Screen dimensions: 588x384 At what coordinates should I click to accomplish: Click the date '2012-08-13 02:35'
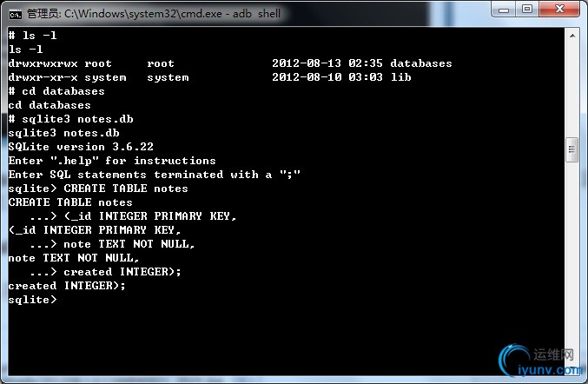(x=327, y=63)
